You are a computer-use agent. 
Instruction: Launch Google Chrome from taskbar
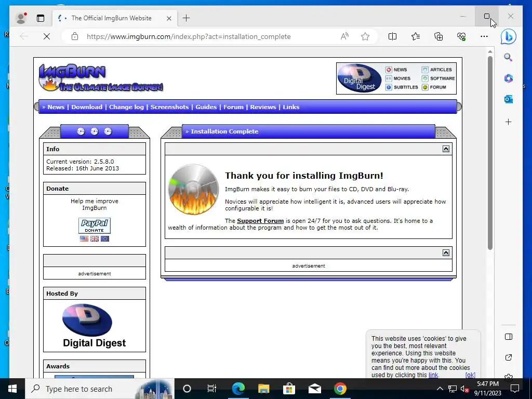(340, 389)
